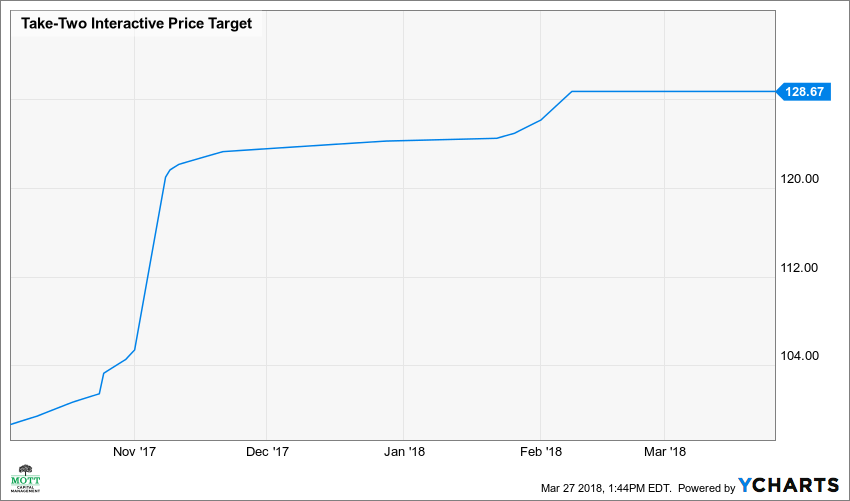Select the Dec '17 axis label
The height and width of the screenshot is (501, 850).
tap(267, 452)
